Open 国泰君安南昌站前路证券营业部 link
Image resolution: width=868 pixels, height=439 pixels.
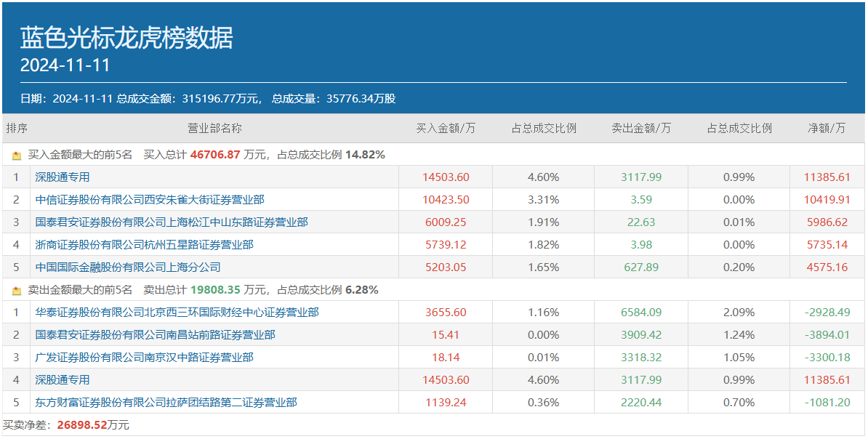coord(156,335)
